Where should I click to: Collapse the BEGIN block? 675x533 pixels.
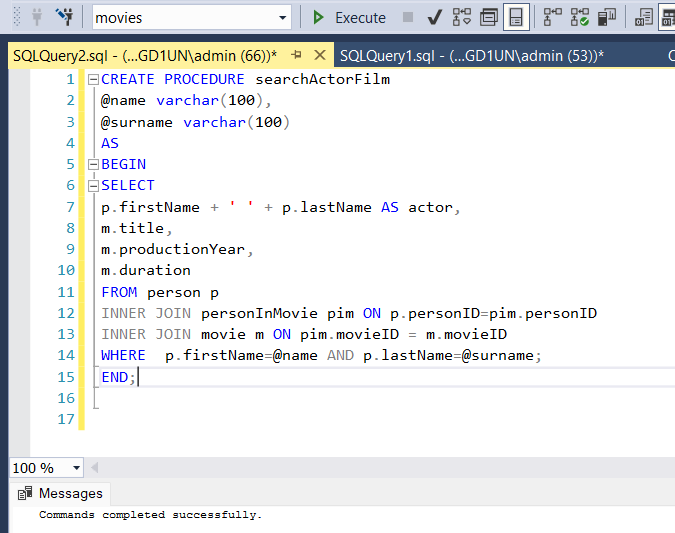pos(93,164)
